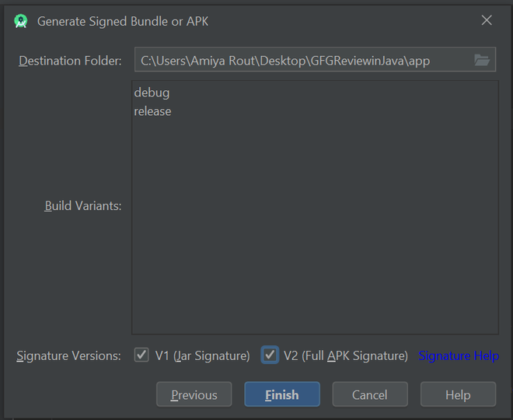
Task: Click the Build Variants label
Action: pos(83,206)
